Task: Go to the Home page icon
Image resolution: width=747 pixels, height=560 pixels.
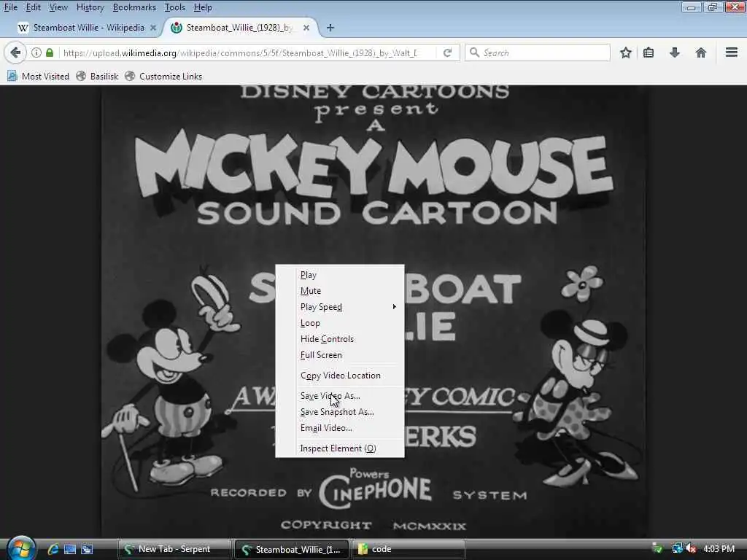Action: (x=700, y=52)
